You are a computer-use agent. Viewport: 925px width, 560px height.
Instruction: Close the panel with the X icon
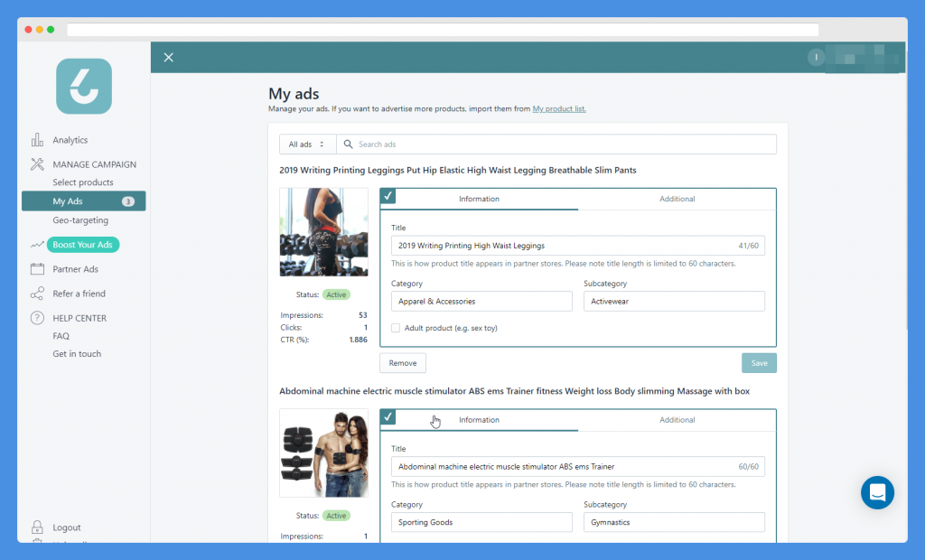[x=169, y=57]
